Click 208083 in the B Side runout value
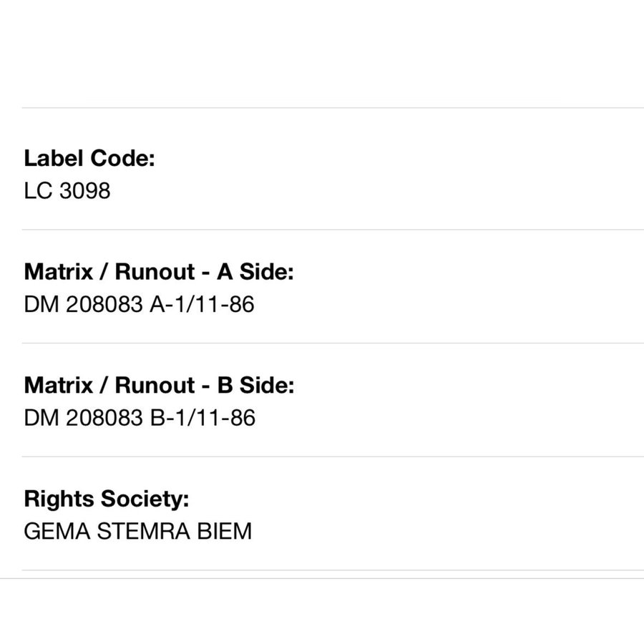The height and width of the screenshot is (644, 644). point(104,418)
